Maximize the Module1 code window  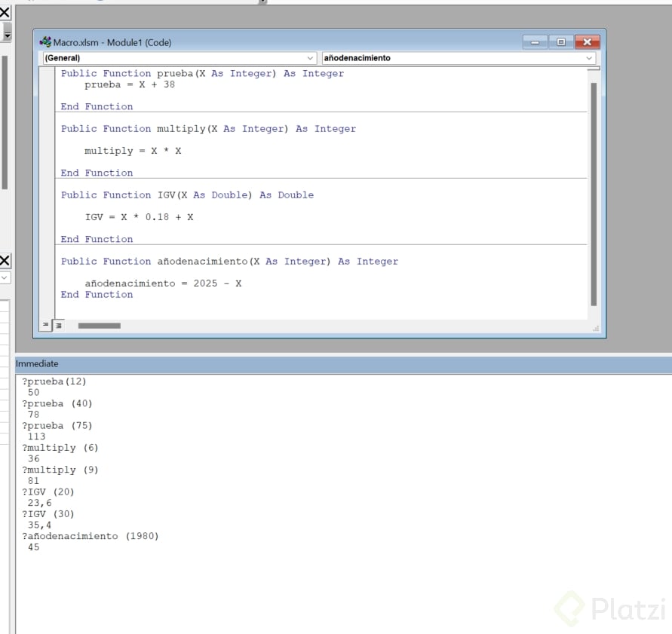click(560, 42)
